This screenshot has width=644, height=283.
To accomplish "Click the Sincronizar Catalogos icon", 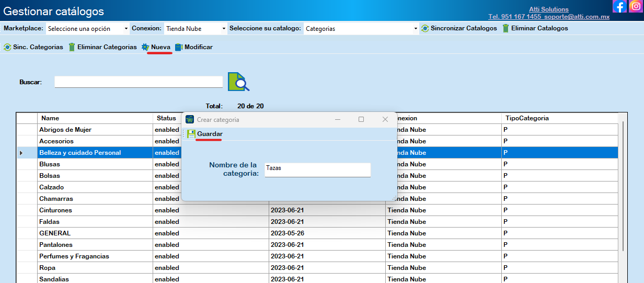I will tap(425, 28).
